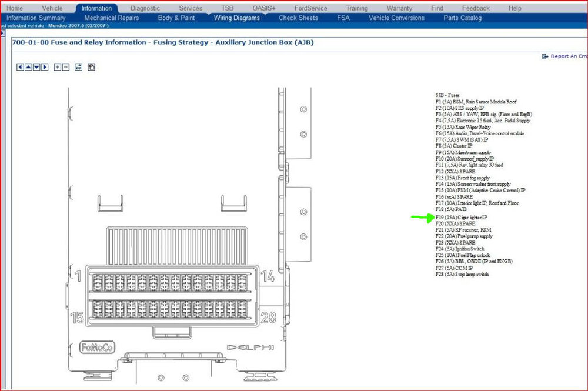588x391 pixels.
Task: Pan diagram left with arrow icon
Action: pos(20,67)
